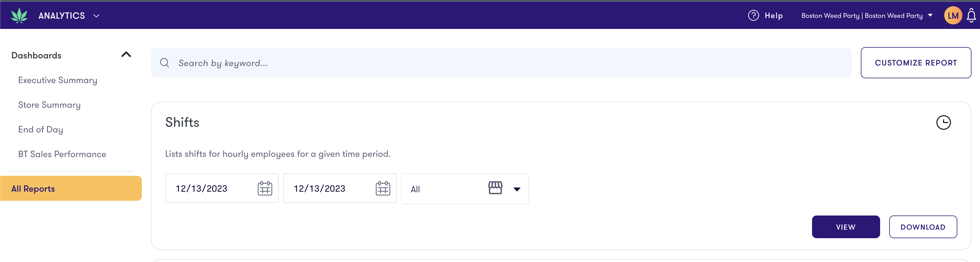This screenshot has width=980, height=262.
Task: Click the CUSTOMIZE REPORT button
Action: tap(916, 62)
